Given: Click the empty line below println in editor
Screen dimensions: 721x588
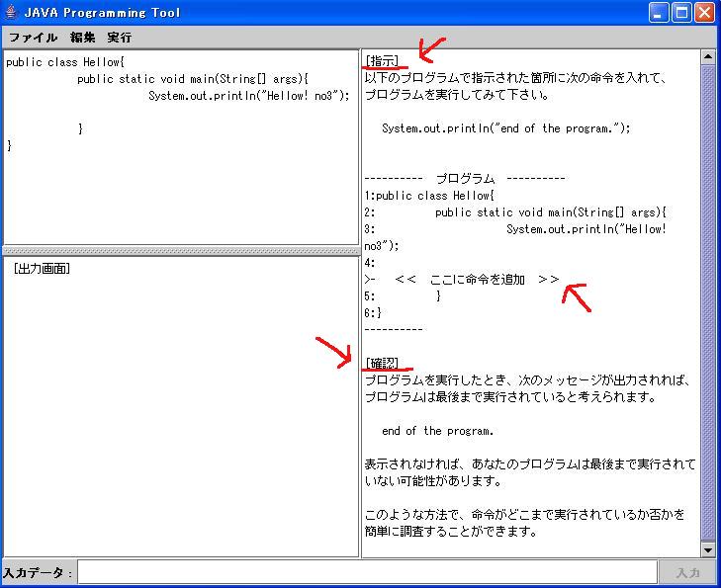Looking at the screenshot, I should click(181, 112).
